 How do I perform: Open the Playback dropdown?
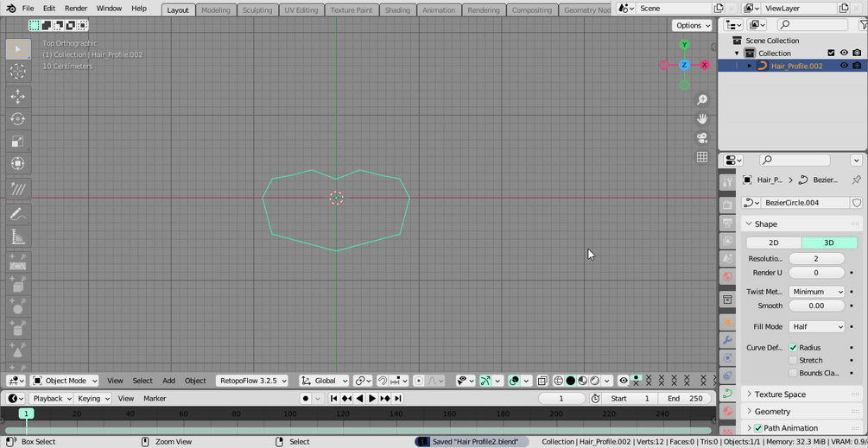coord(51,398)
